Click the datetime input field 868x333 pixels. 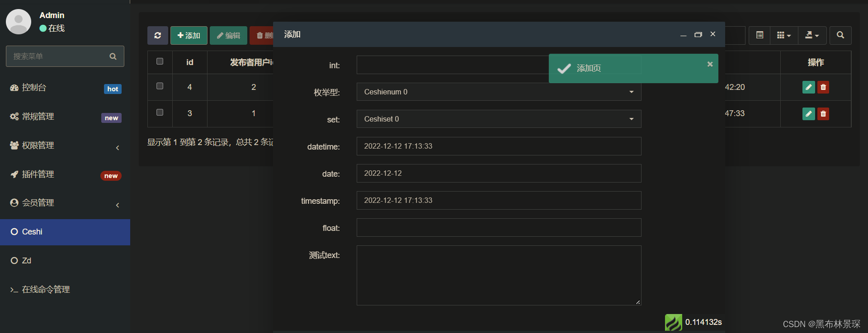click(499, 146)
